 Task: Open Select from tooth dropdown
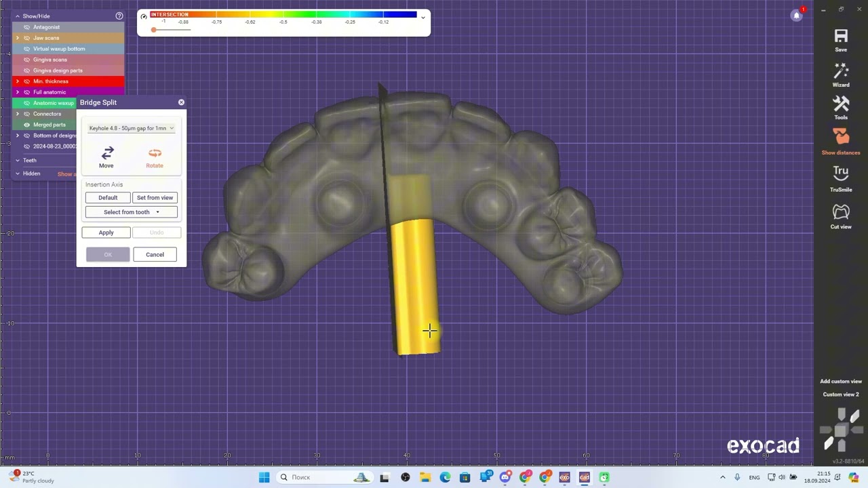point(132,212)
